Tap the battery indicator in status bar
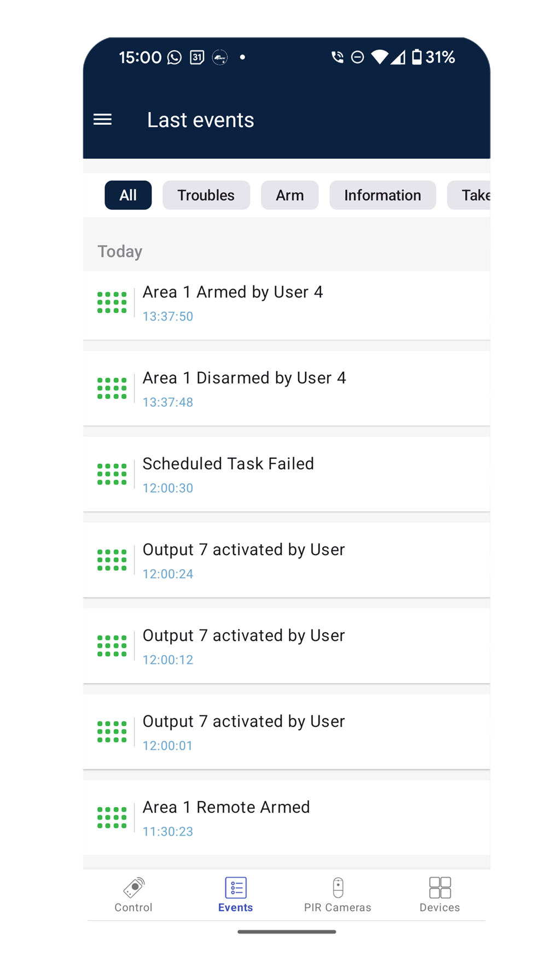This screenshot has height=980, width=558. coord(417,57)
